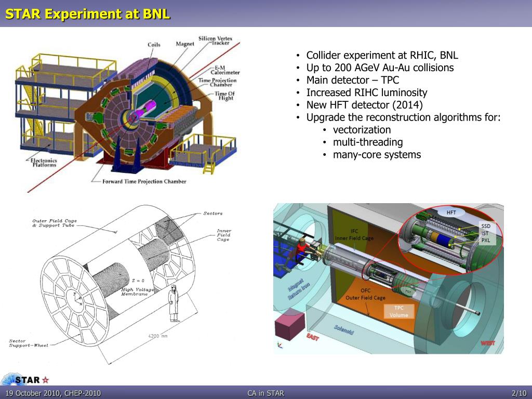Click the 'Z = 0' marker in TPC drawing

(138, 281)
